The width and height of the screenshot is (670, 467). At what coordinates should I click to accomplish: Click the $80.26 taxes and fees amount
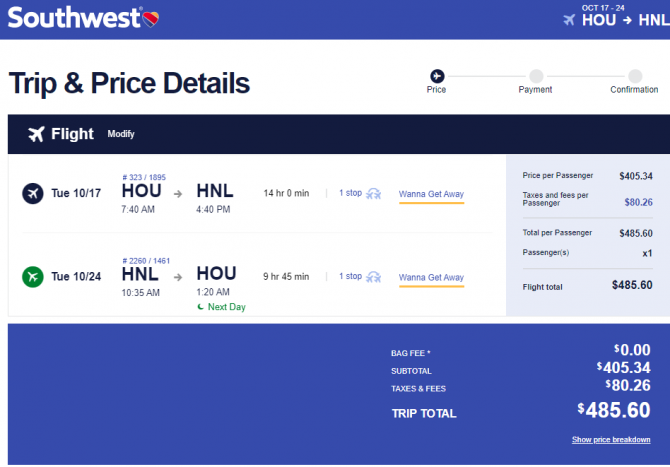pyautogui.click(x=638, y=202)
